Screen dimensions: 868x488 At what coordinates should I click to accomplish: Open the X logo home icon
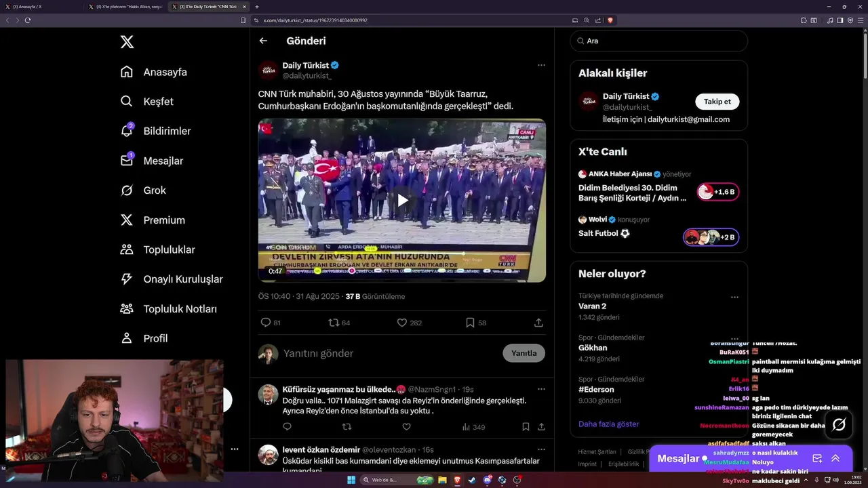coord(127,42)
